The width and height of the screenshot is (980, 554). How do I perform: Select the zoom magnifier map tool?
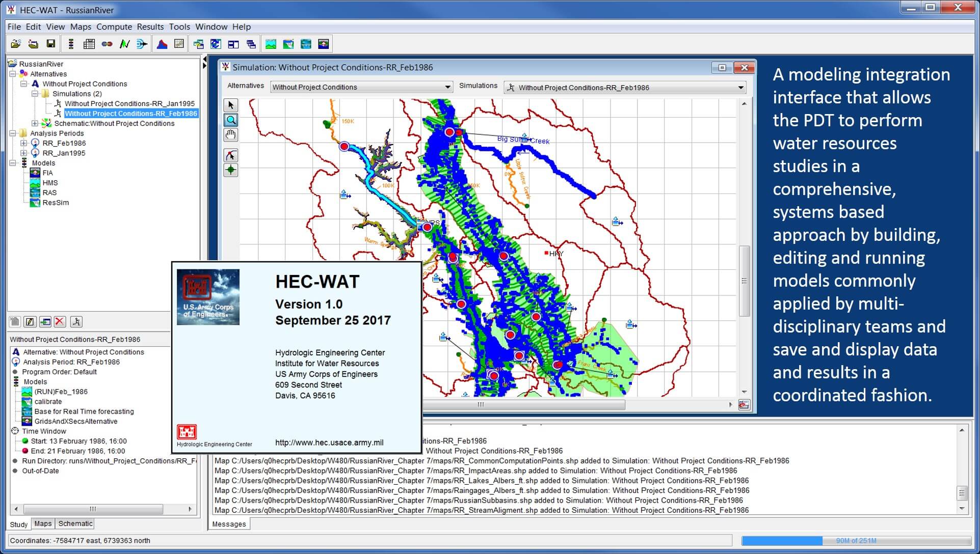coord(231,120)
